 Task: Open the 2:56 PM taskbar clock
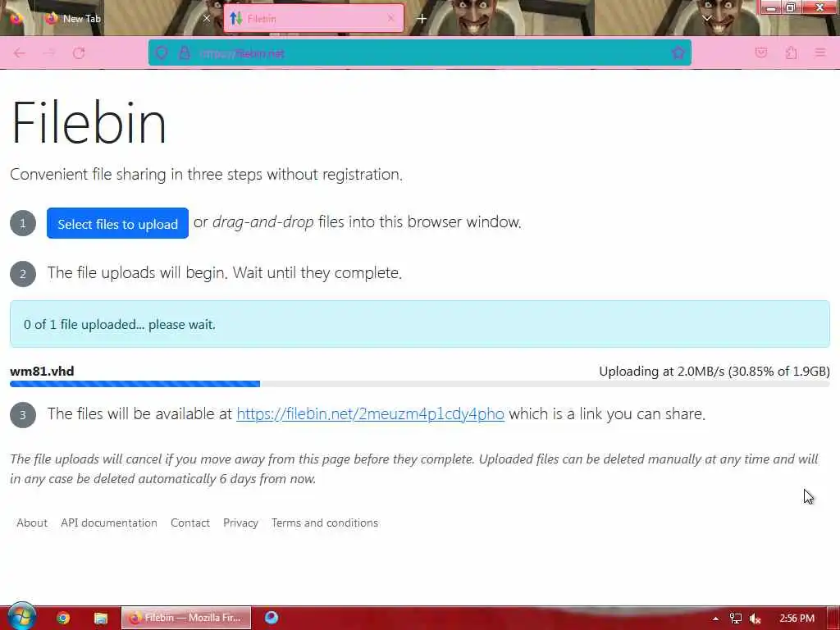coord(797,619)
